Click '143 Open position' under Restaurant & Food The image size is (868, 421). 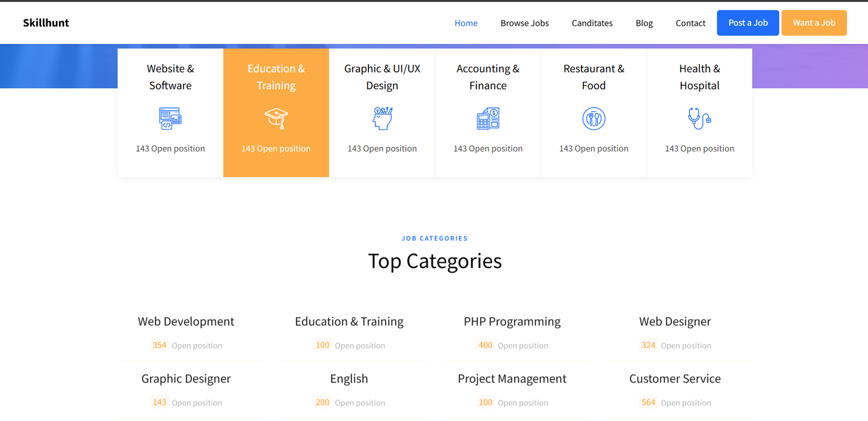[x=594, y=149]
